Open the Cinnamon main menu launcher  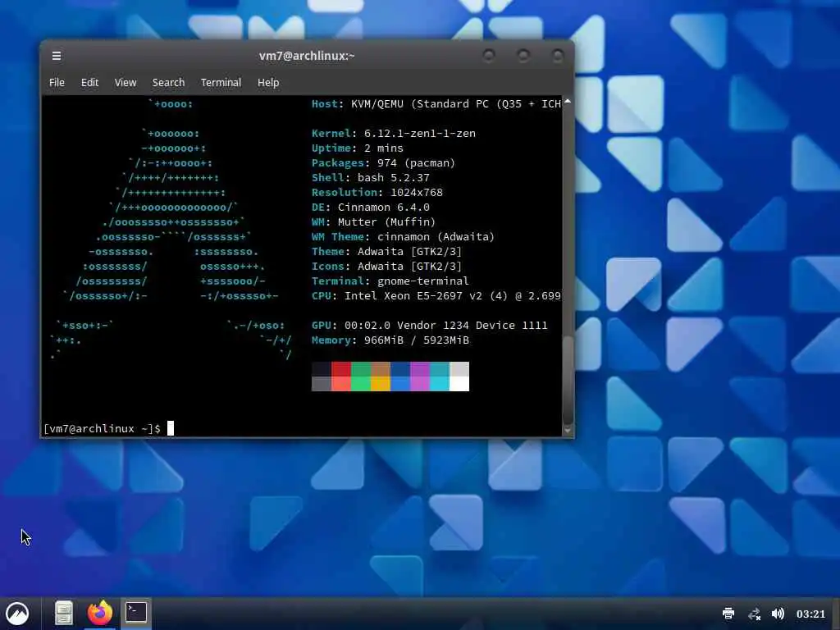click(17, 614)
